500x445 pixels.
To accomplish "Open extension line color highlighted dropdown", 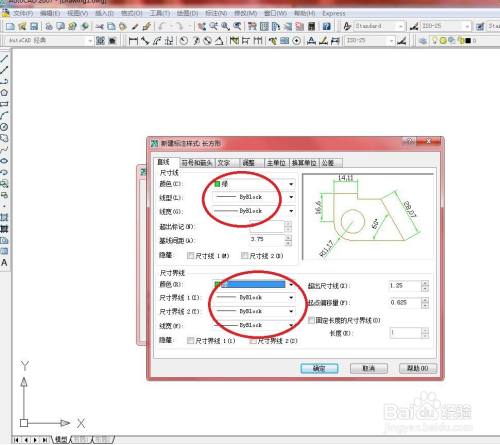I will pos(254,284).
